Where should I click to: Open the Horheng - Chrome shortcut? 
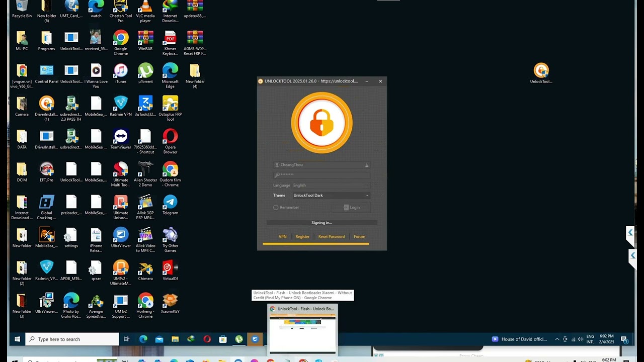pyautogui.click(x=145, y=305)
